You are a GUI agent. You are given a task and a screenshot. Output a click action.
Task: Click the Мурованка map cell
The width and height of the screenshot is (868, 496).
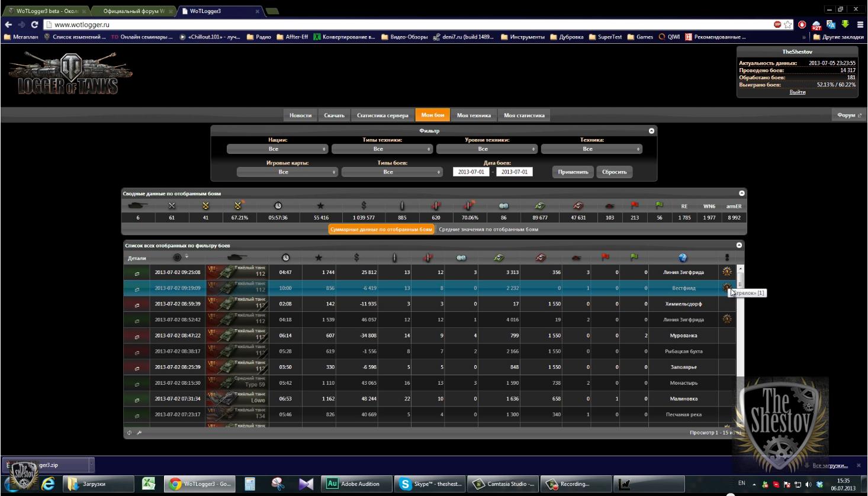[x=683, y=336]
